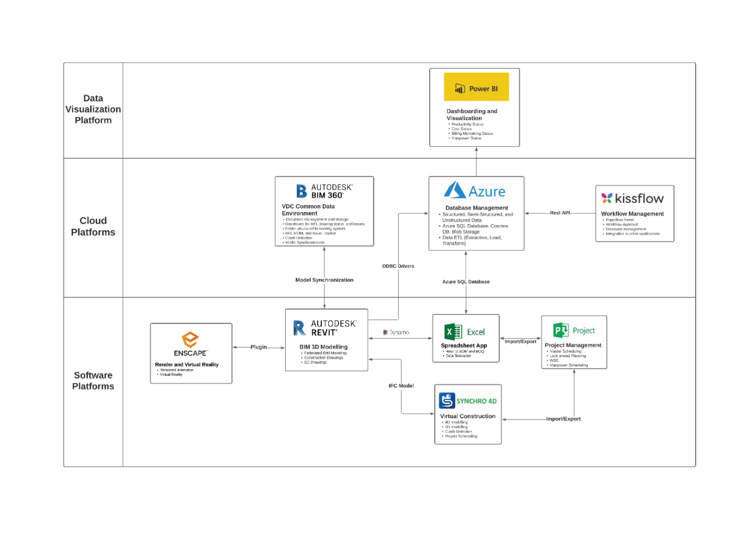Select the Software Platforms lane label
The image size is (756, 535).
click(93, 381)
